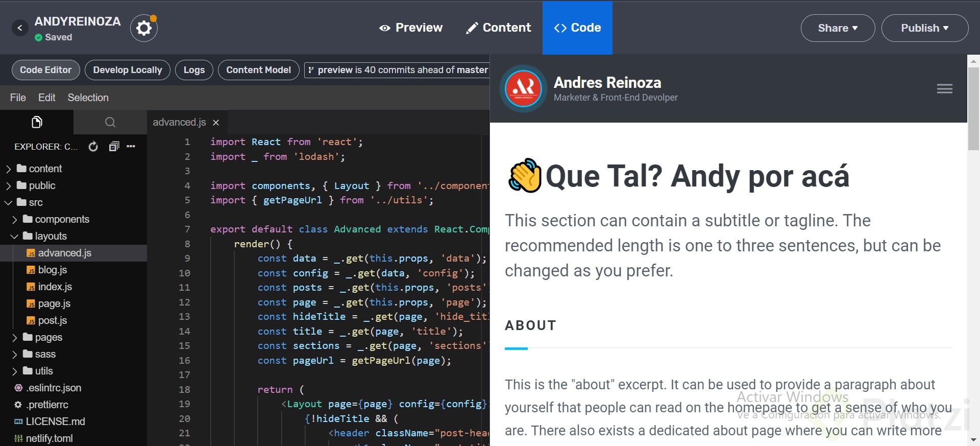Open the Share dropdown
The width and height of the screenshot is (980, 446).
click(838, 28)
